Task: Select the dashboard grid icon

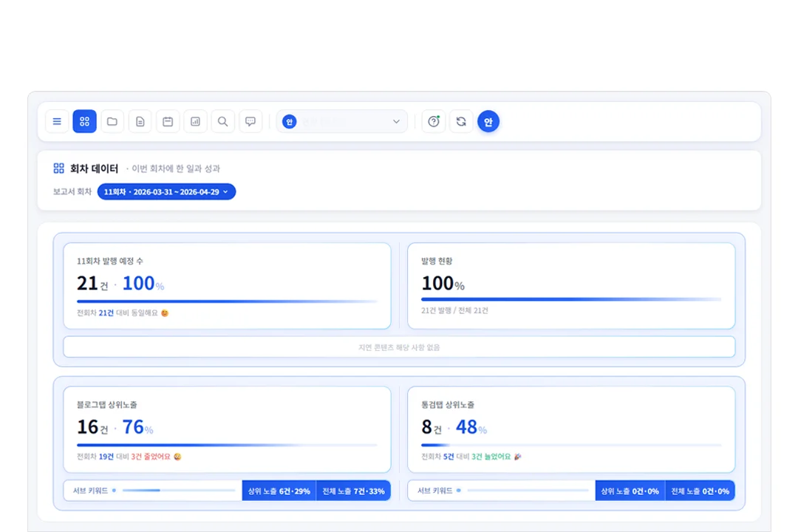Action: [84, 122]
